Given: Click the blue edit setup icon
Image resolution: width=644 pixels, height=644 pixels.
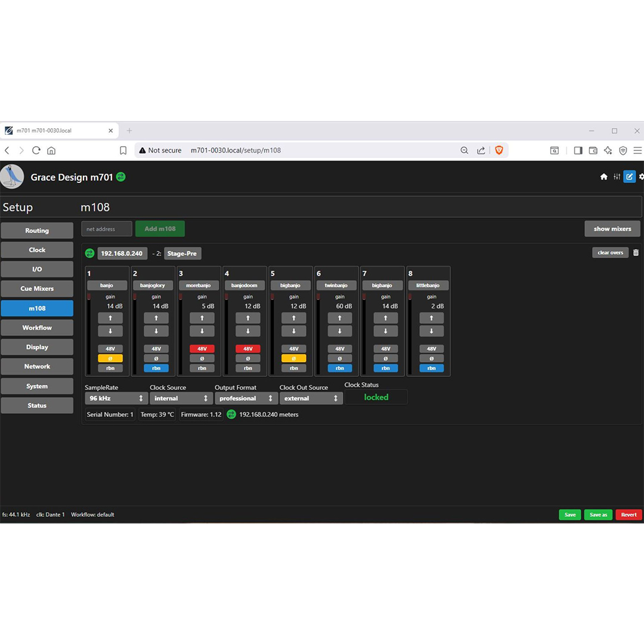Looking at the screenshot, I should pos(629,177).
